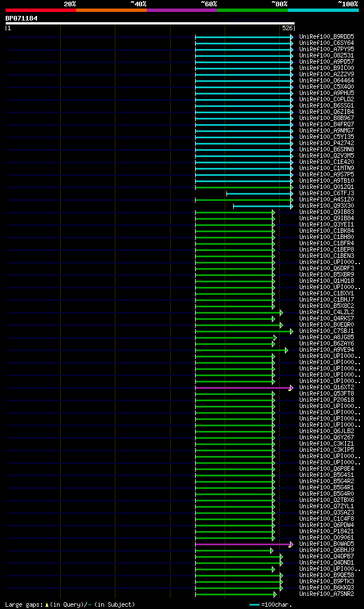Image resolution: width=364 pixels, height=609 pixels.
Task: Open hit UniRef100_Q1HQ18
Action: click(x=326, y=281)
